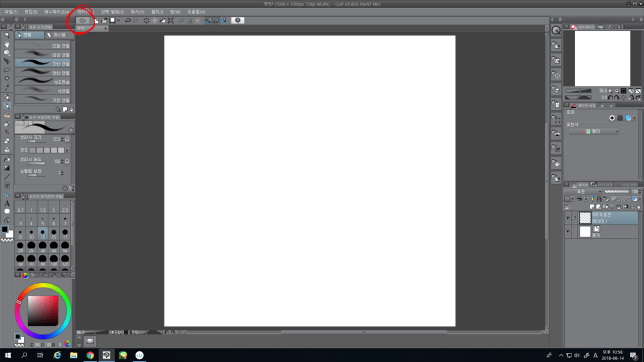Viewport: 644px width, 362px height.
Task: Select the Eraser tool
Action: pos(7,141)
